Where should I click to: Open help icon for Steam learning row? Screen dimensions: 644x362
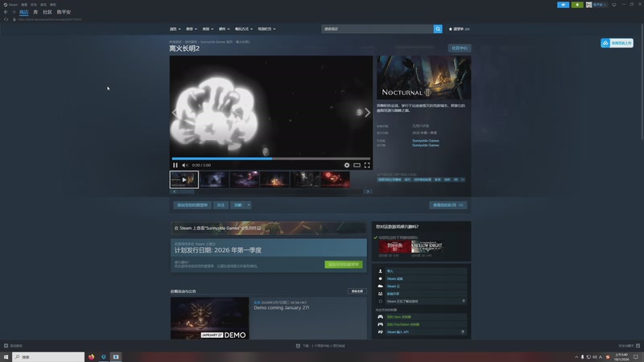click(x=464, y=301)
